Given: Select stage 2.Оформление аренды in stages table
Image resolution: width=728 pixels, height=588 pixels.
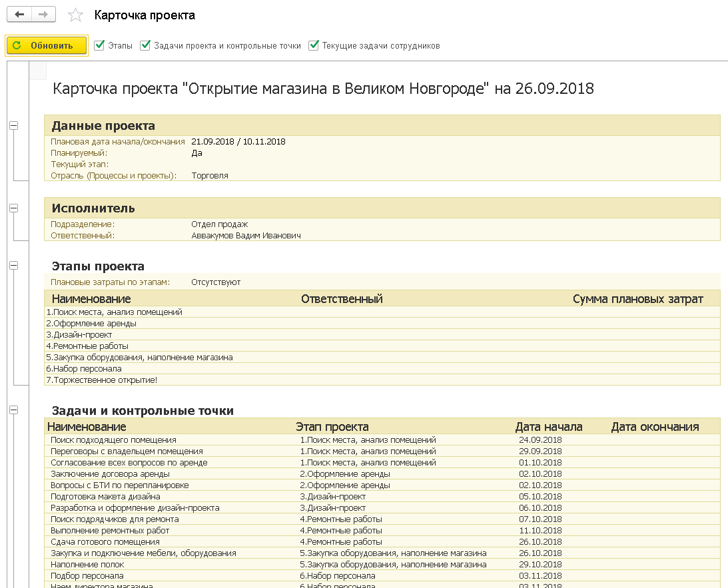Looking at the screenshot, I should tap(91, 324).
